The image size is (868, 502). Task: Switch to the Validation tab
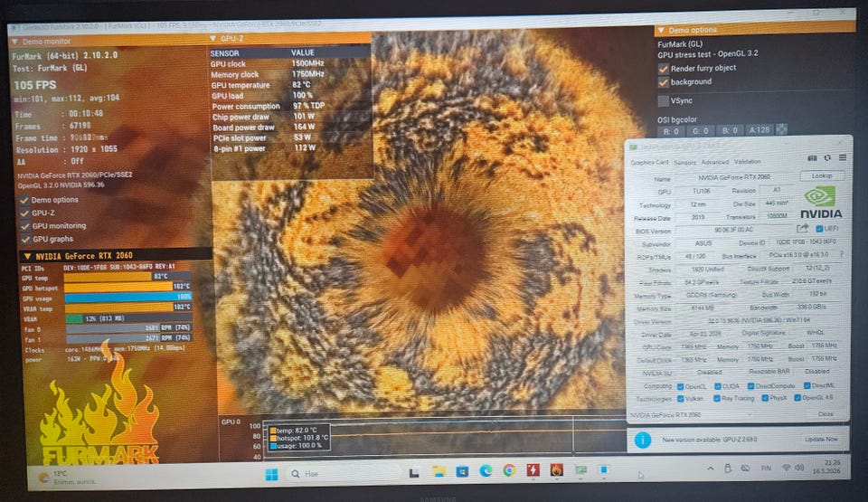click(748, 162)
